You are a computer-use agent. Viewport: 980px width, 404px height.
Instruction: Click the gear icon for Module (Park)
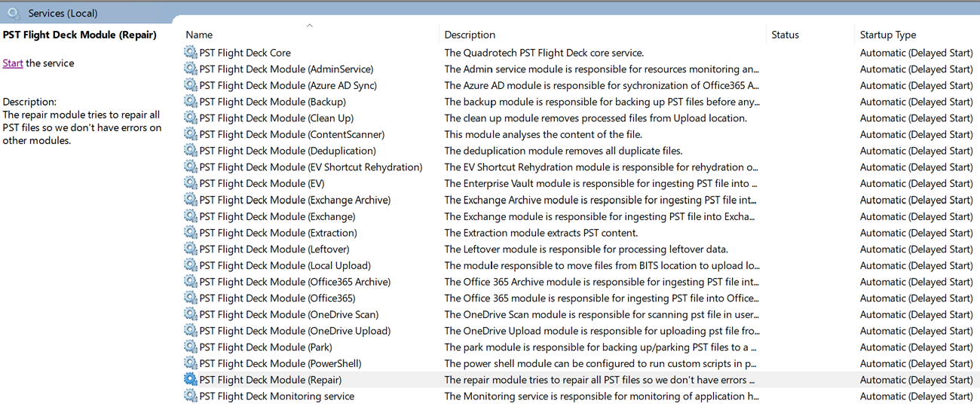click(191, 347)
